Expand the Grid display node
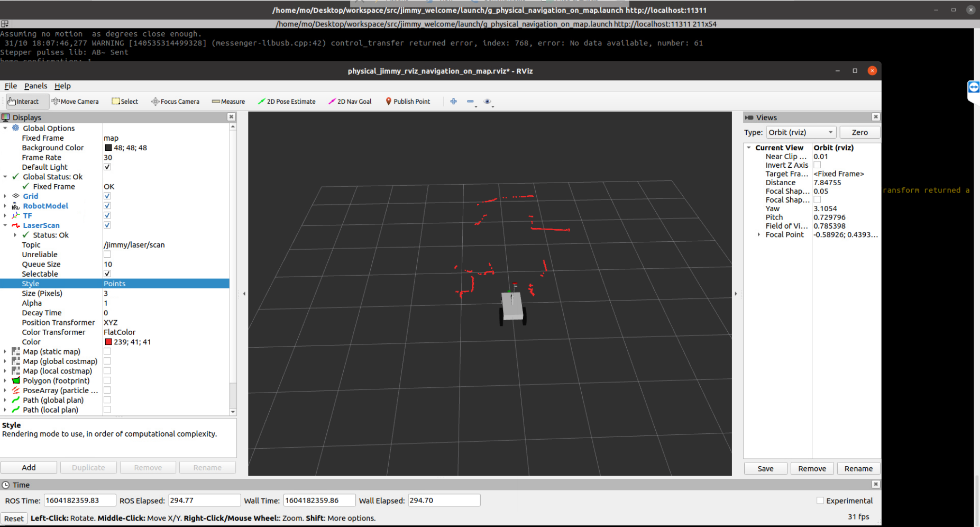Screen dimensions: 980x527 [5, 196]
